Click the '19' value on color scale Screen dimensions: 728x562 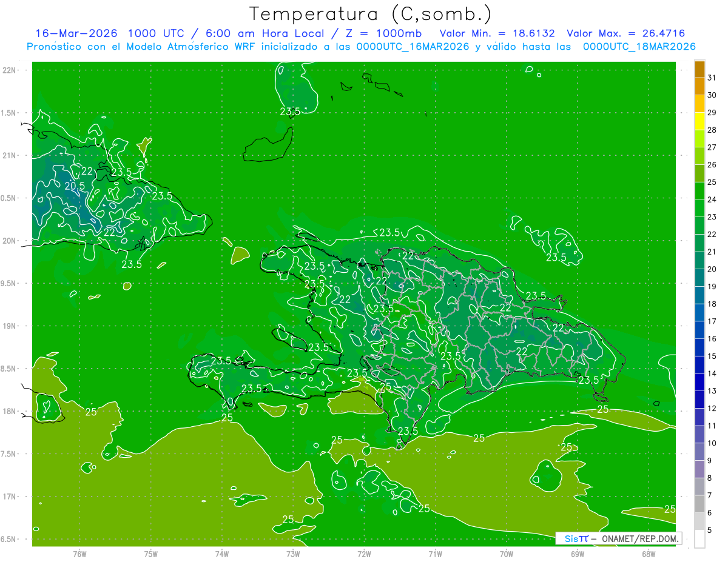click(712, 287)
